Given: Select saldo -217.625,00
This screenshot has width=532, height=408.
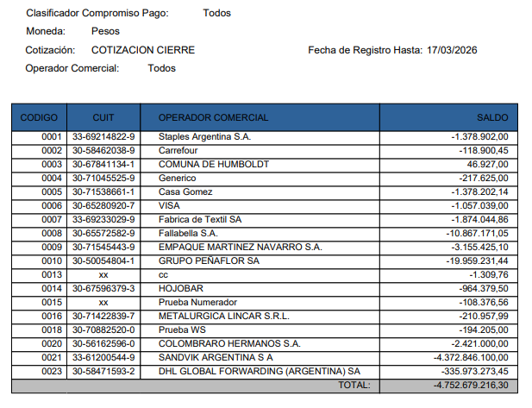Looking at the screenshot, I should pyautogui.click(x=484, y=179).
